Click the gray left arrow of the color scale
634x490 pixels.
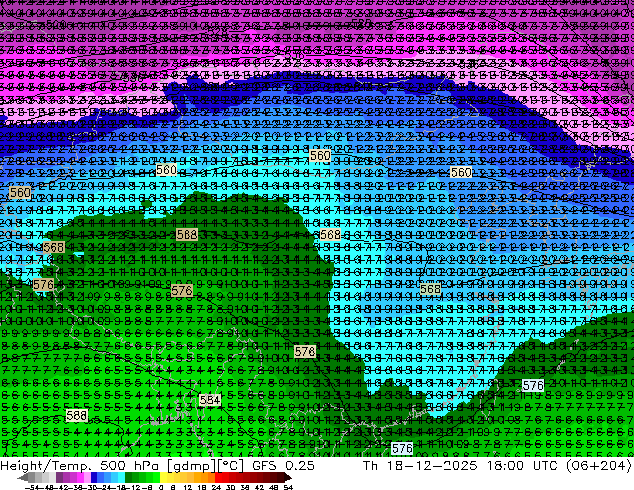point(23,478)
